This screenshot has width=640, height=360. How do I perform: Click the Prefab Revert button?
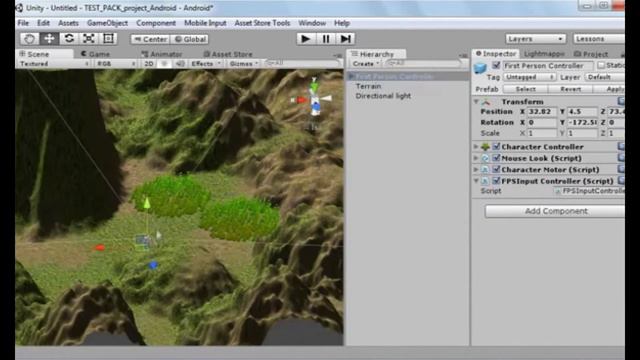coord(570,89)
